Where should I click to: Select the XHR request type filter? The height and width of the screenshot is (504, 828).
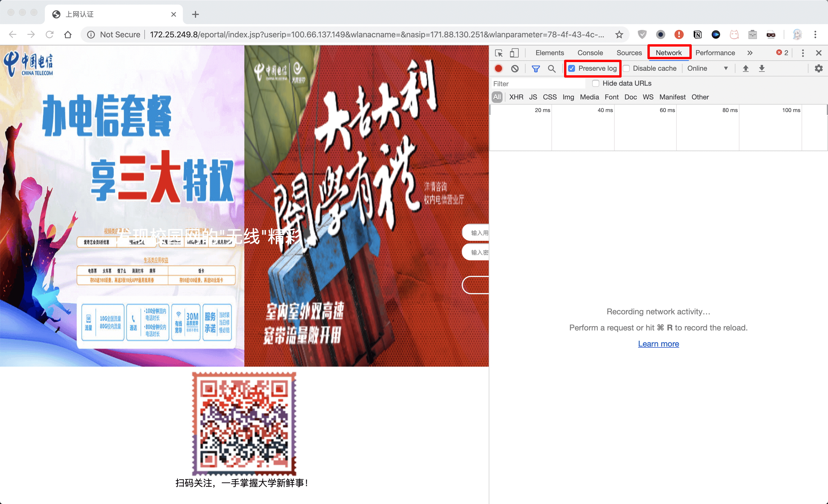pos(516,97)
